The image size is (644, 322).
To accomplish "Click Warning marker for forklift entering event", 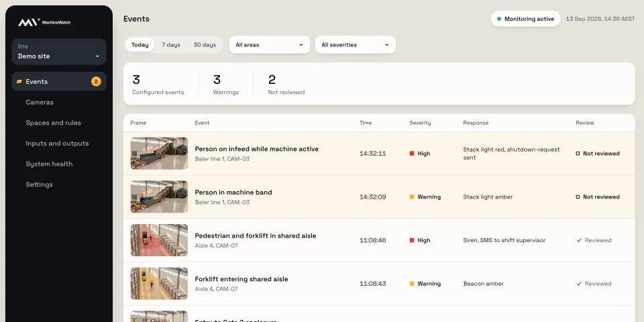I will [x=412, y=283].
